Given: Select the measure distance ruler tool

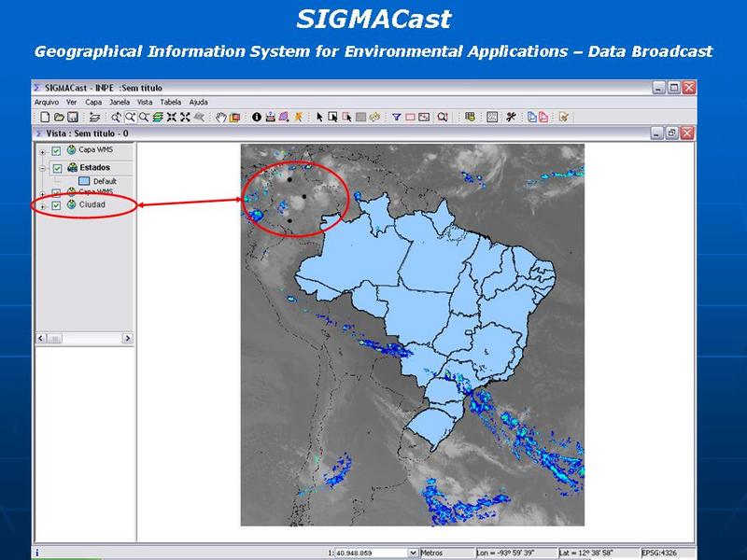Looking at the screenshot, I should coord(270,118).
